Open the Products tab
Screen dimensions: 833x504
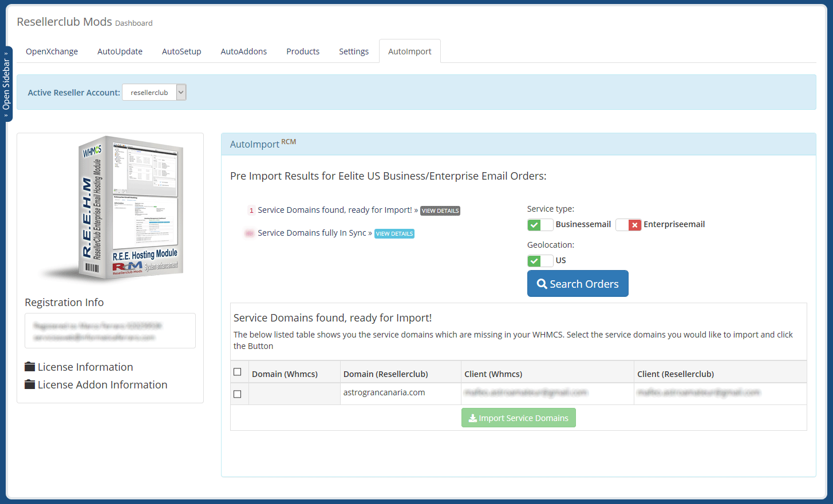click(303, 51)
